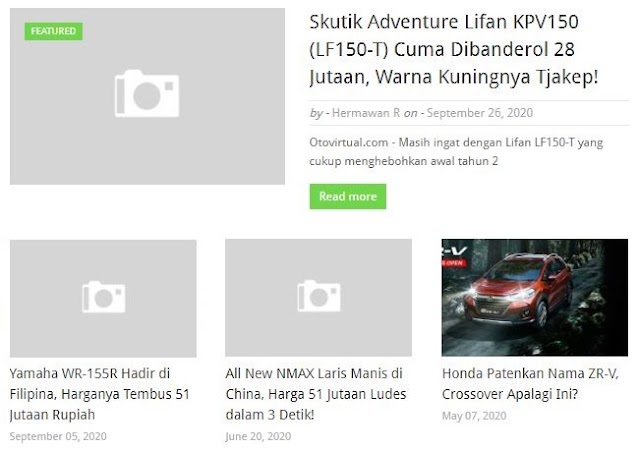The height and width of the screenshot is (451, 640).
Task: Click the Otovirtual.com excerpt text
Action: point(456,152)
